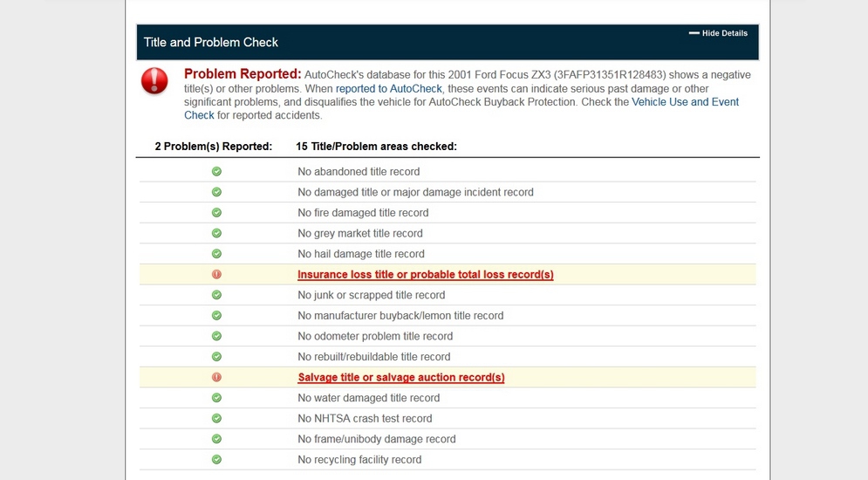This screenshot has height=480, width=868.
Task: Select 'No recycling facility record' text
Action: click(359, 460)
